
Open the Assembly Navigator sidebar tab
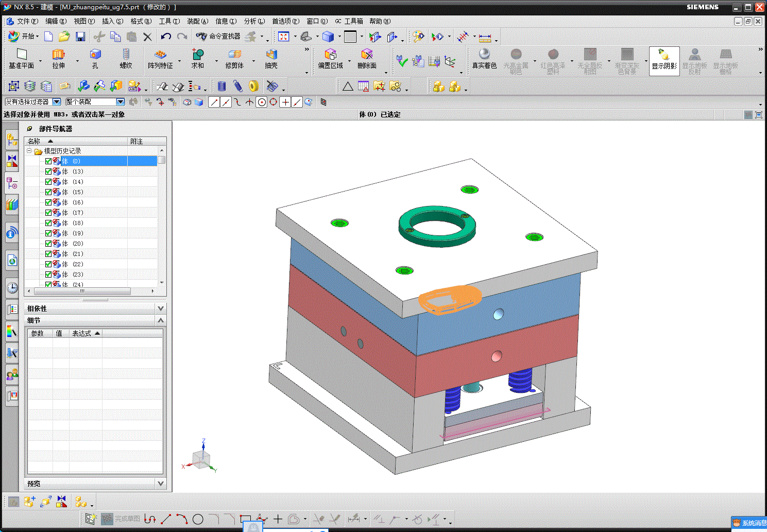tap(12, 139)
